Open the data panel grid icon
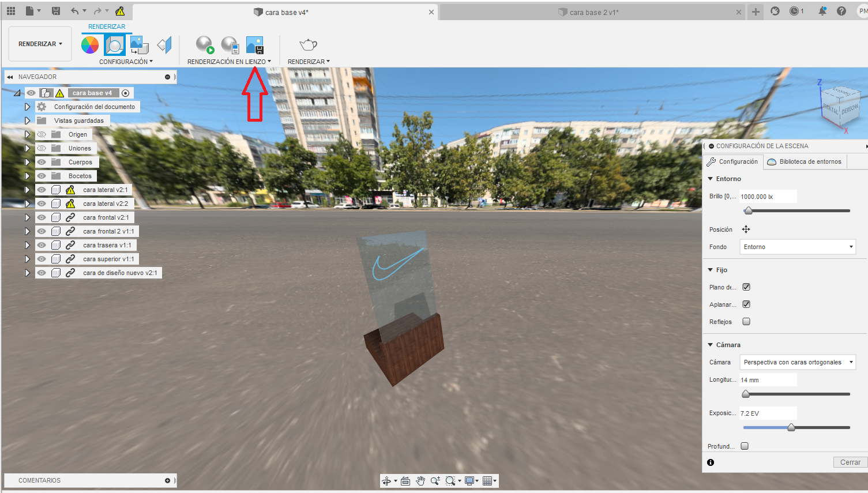This screenshot has width=868, height=493. (11, 11)
